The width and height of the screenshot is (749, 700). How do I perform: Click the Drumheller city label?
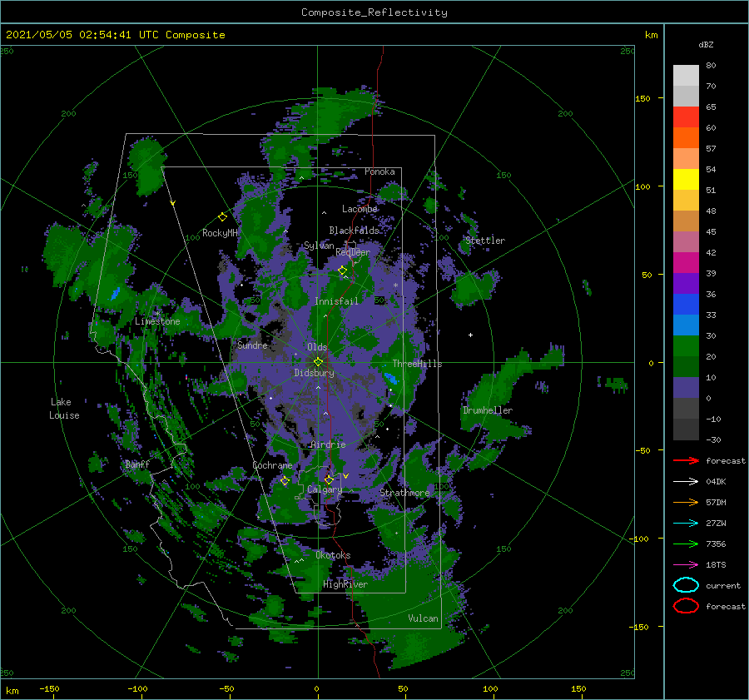487,410
